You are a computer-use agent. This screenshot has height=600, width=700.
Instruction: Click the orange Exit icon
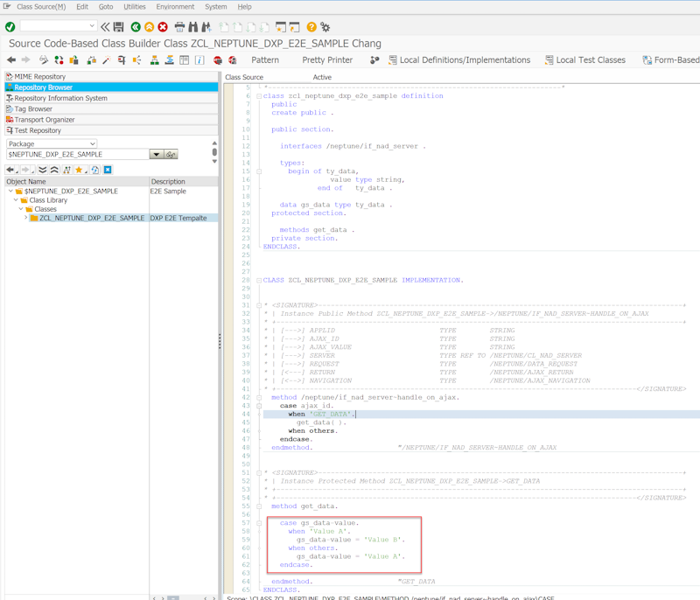[149, 27]
